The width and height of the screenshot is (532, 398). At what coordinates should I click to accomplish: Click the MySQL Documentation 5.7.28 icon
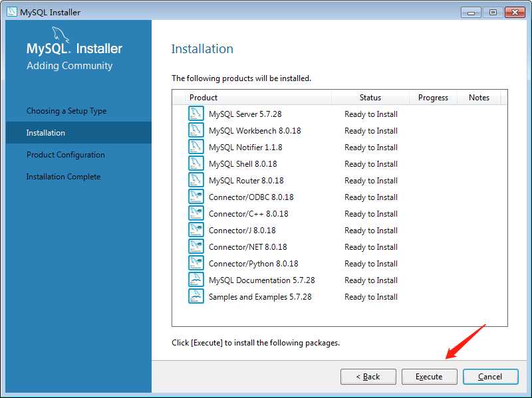tap(196, 280)
